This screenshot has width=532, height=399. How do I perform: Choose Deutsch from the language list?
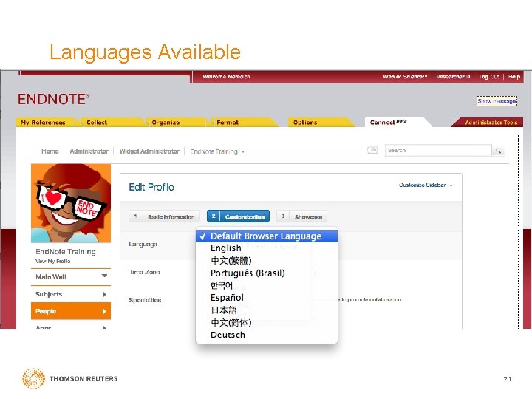tap(267, 335)
